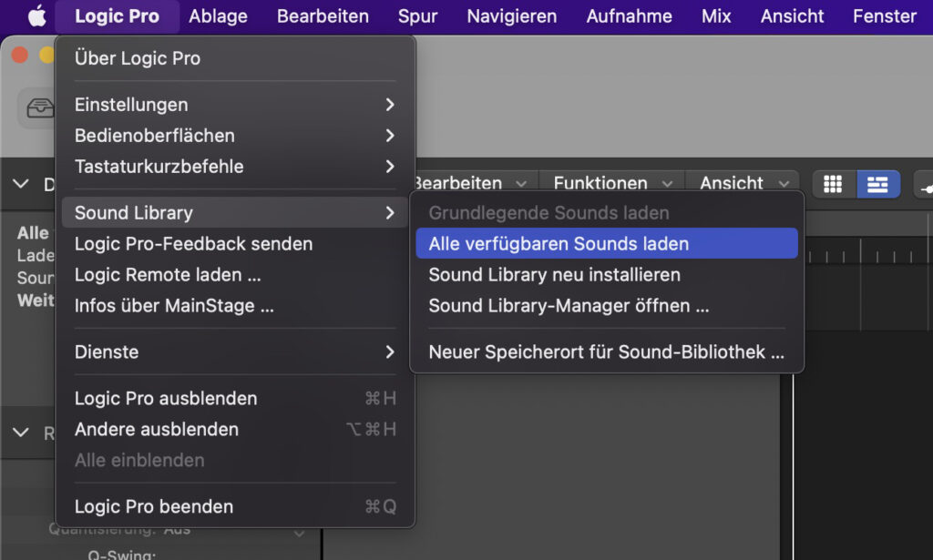Open the Apple menu
Viewport: 933px width, 560px height.
coord(36,16)
